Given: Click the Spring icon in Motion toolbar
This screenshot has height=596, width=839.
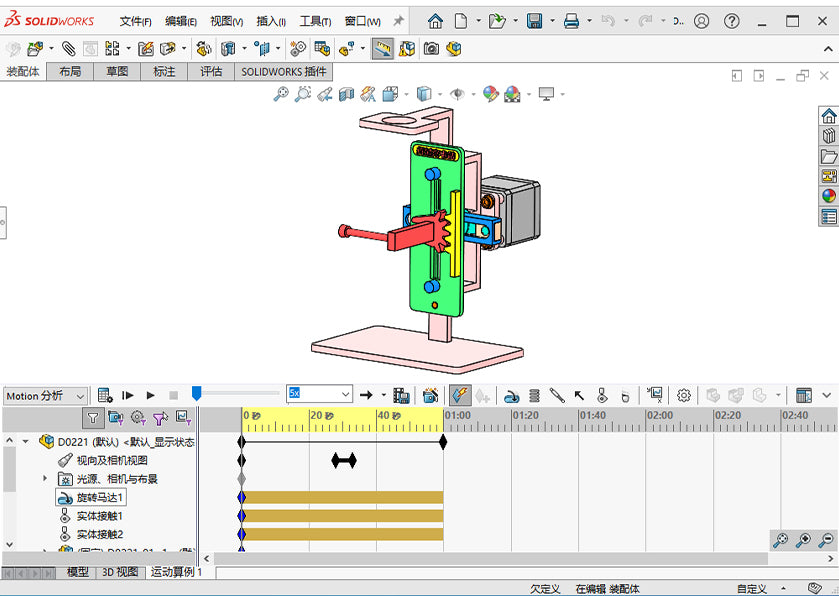Looking at the screenshot, I should (x=534, y=395).
